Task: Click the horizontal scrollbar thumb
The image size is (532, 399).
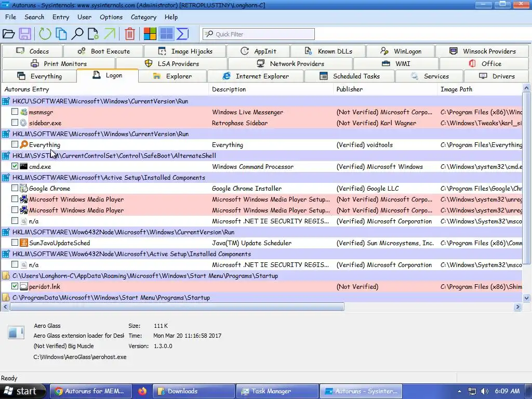Action: [177, 307]
